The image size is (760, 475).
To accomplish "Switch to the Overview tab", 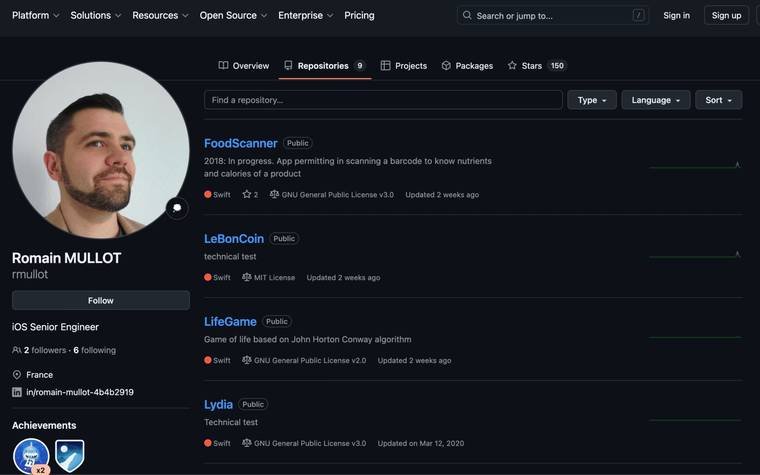I will tap(244, 65).
